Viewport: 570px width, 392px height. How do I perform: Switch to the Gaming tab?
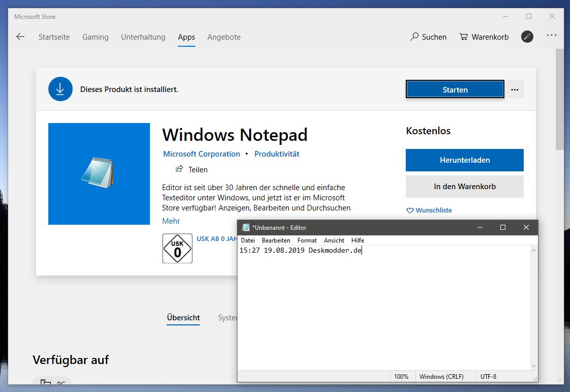tap(95, 37)
